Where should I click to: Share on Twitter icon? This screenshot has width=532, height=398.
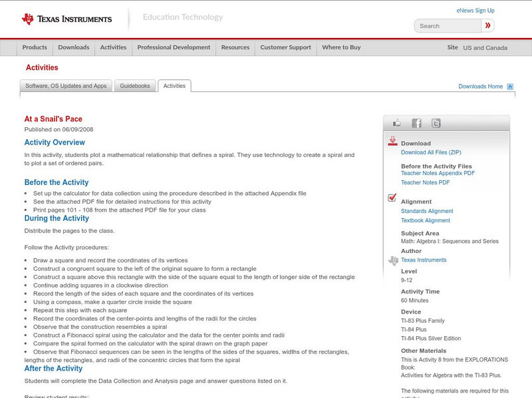click(x=436, y=123)
